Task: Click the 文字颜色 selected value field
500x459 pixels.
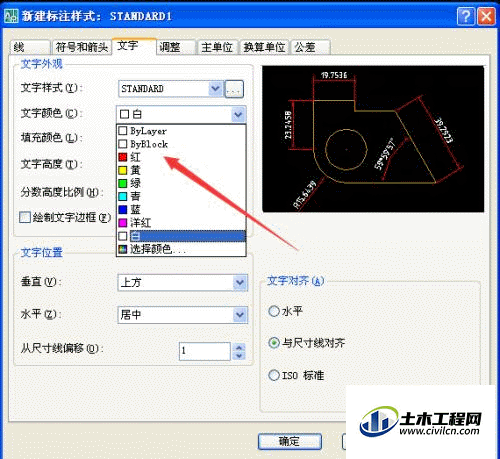Action: click(174, 115)
